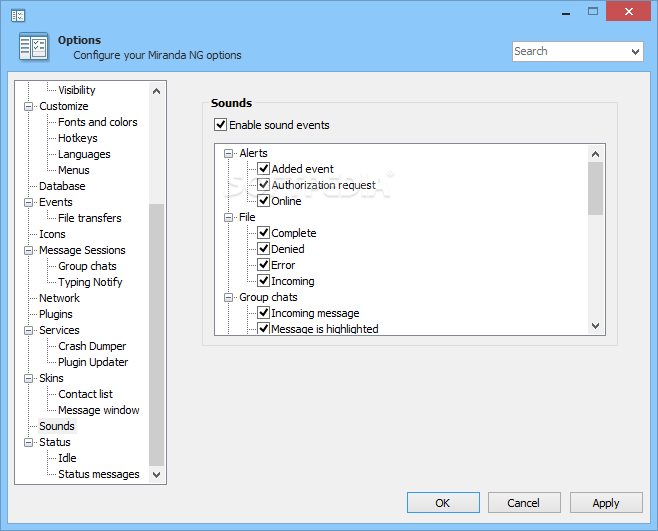The width and height of the screenshot is (658, 531).
Task: Collapse the Message Sessions tree node
Action: (29, 250)
